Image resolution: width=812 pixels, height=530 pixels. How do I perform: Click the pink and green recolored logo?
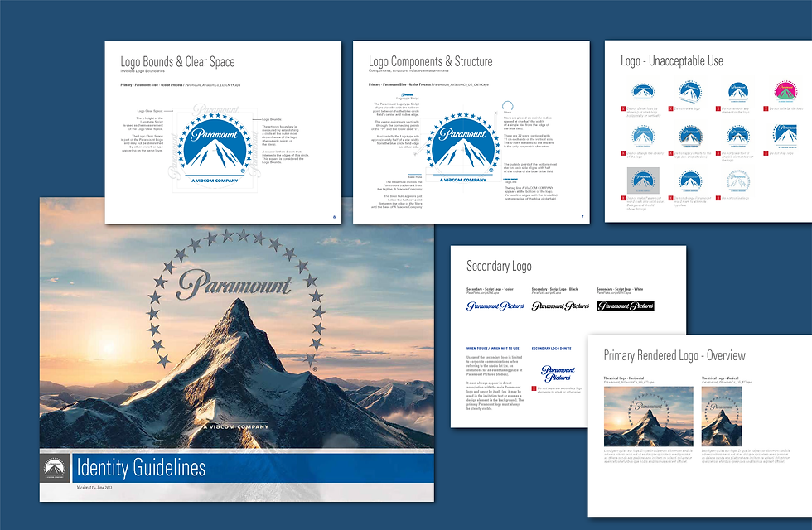[785, 92]
